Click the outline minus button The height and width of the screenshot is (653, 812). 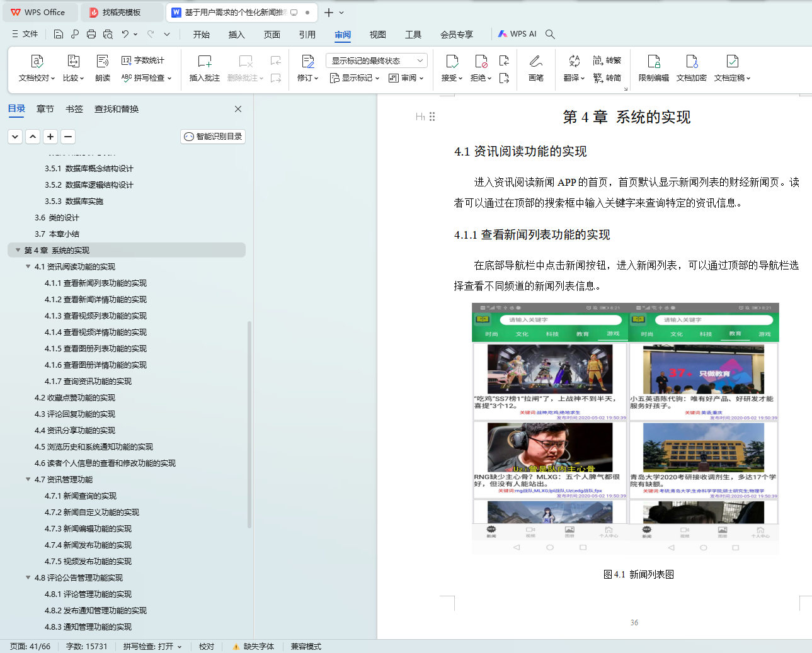(x=68, y=137)
